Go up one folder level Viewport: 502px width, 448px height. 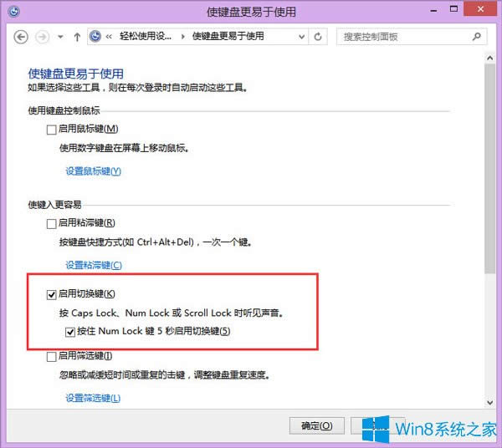pos(77,37)
